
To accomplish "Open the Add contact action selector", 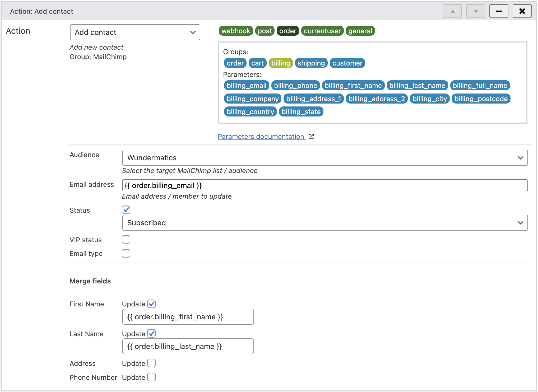I will 135,32.
